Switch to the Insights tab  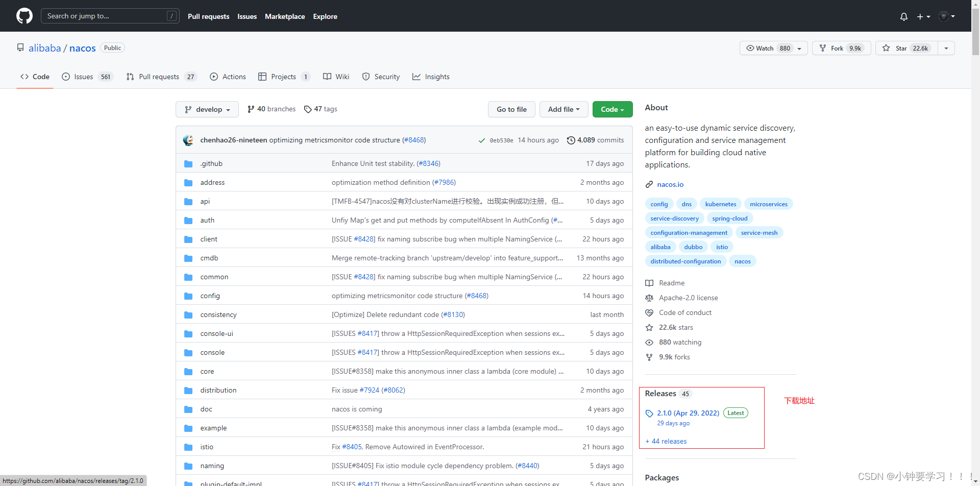tap(431, 77)
